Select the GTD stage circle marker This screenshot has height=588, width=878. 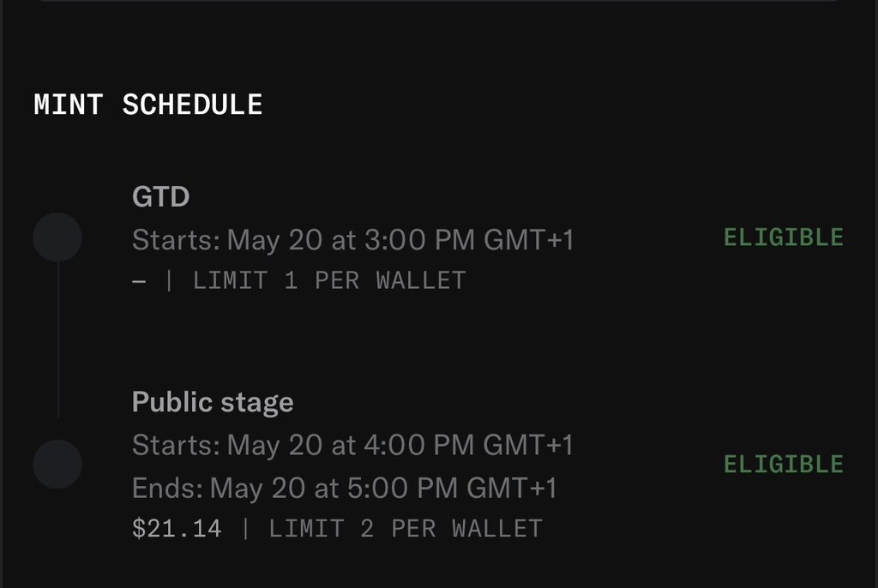pos(57,237)
